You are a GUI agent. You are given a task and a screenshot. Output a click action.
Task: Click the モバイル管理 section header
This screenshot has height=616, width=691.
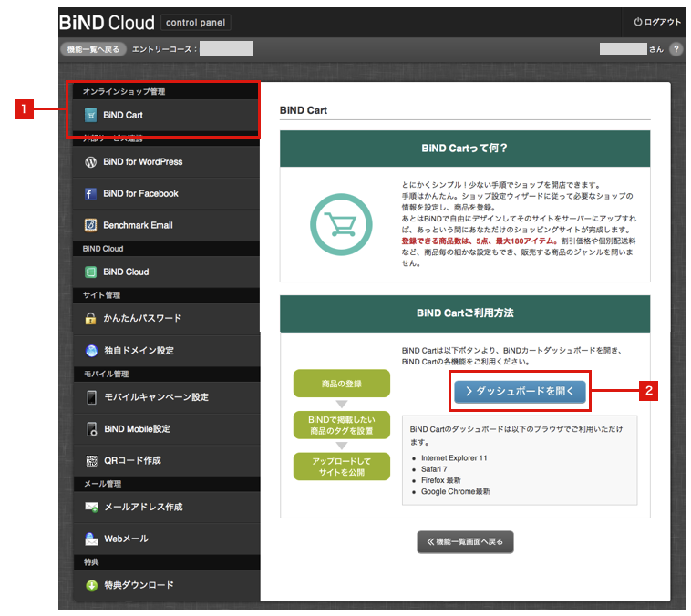coord(167,375)
